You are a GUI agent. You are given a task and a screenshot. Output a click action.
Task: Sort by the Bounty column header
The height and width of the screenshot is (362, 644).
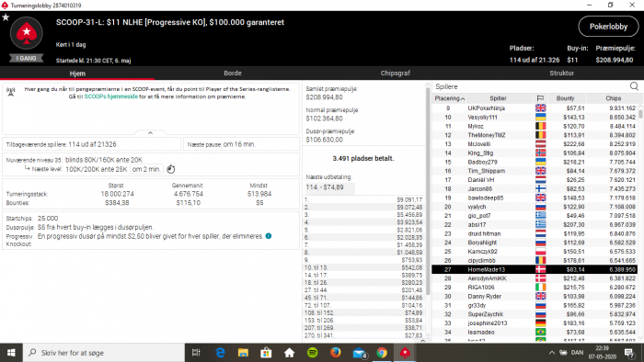click(565, 98)
